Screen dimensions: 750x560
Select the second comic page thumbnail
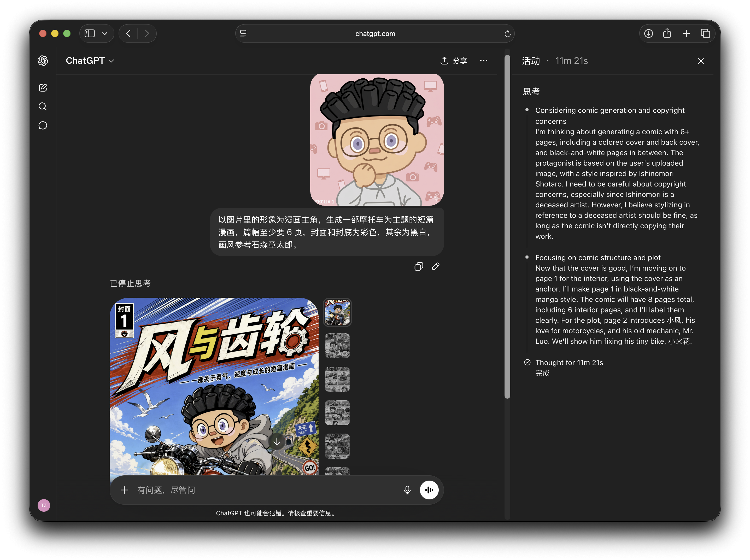(x=337, y=346)
